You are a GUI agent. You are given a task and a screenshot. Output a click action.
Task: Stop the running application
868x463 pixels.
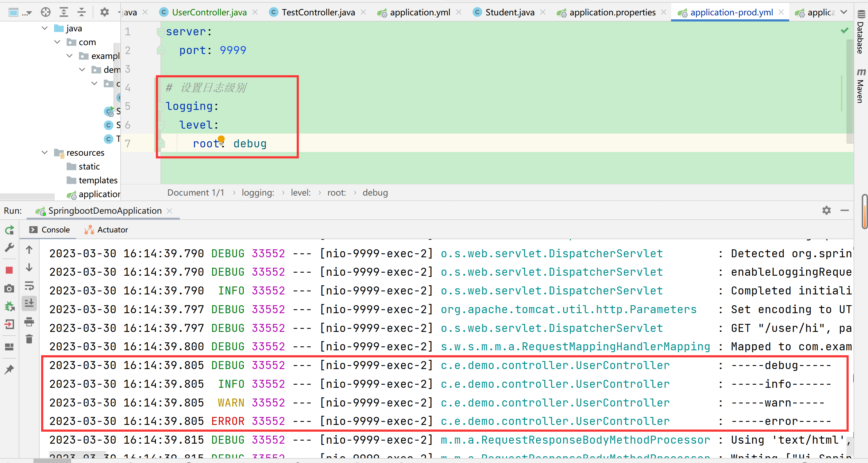pos(10,270)
